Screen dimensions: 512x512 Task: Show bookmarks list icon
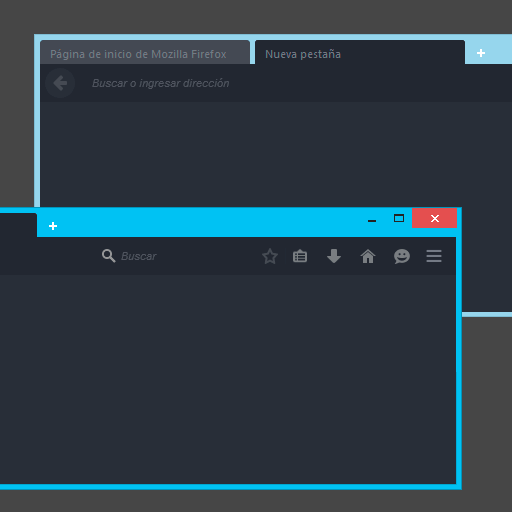(300, 256)
